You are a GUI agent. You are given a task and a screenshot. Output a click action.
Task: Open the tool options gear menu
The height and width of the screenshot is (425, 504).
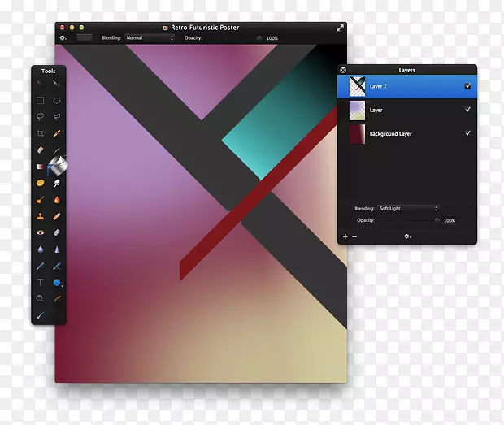[63, 38]
